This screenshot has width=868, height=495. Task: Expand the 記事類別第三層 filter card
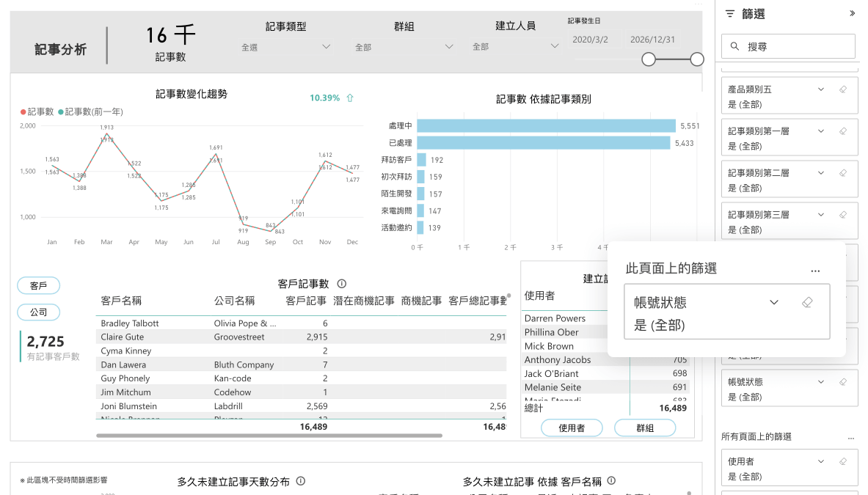(x=821, y=215)
